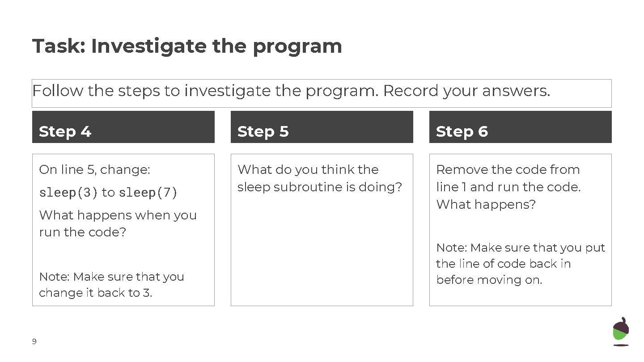Click 'Record your answers.' text
The height and width of the screenshot is (362, 644).
(466, 91)
